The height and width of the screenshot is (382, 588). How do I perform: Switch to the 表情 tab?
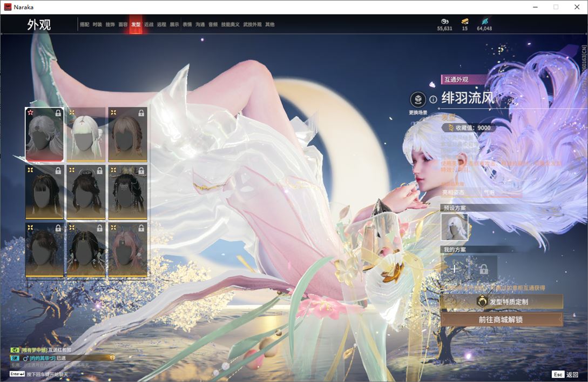click(x=187, y=24)
